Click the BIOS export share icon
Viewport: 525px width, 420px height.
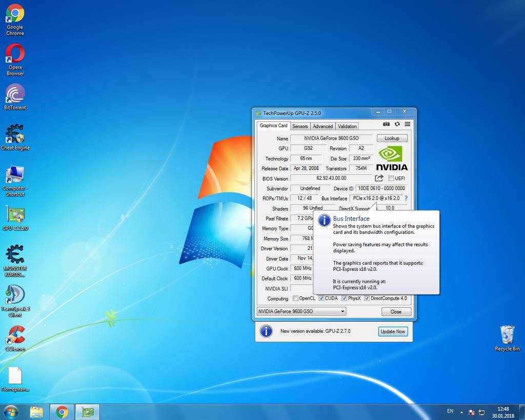[x=379, y=178]
